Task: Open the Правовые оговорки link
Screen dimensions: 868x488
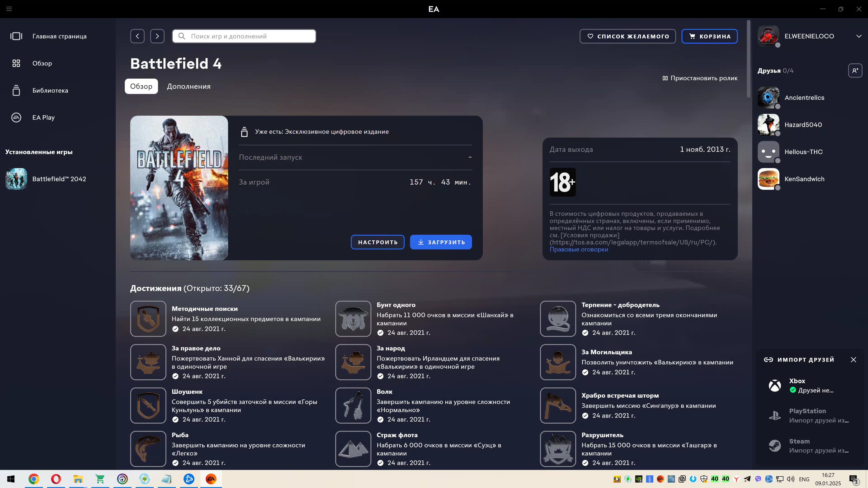Action: (x=579, y=249)
